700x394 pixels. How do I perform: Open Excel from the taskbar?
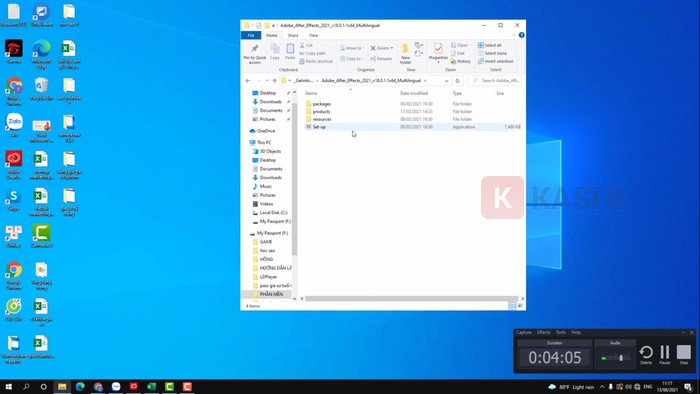point(152,386)
